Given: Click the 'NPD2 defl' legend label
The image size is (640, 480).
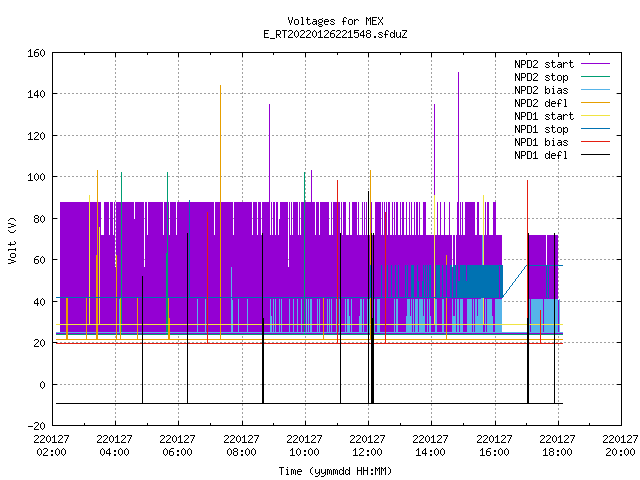Looking at the screenshot, I should (x=541, y=103).
